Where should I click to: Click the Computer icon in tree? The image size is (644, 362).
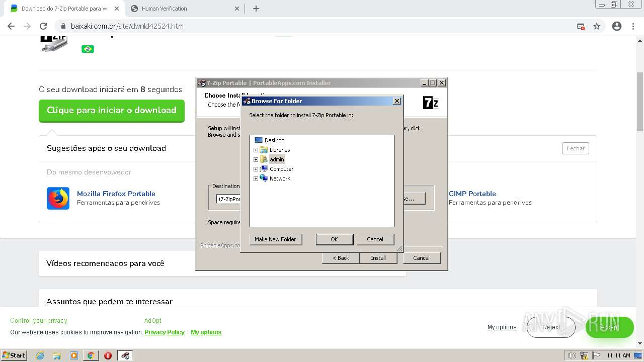(x=264, y=169)
